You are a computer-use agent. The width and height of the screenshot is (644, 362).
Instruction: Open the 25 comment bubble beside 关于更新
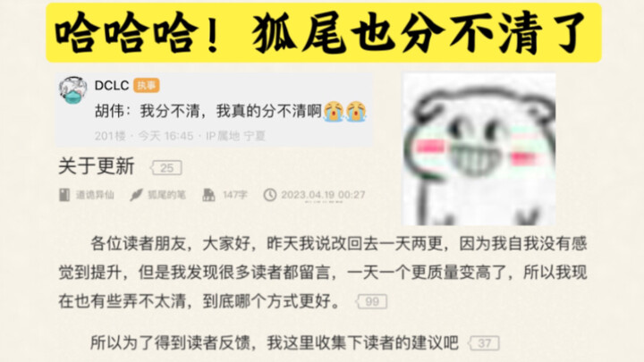pos(166,168)
